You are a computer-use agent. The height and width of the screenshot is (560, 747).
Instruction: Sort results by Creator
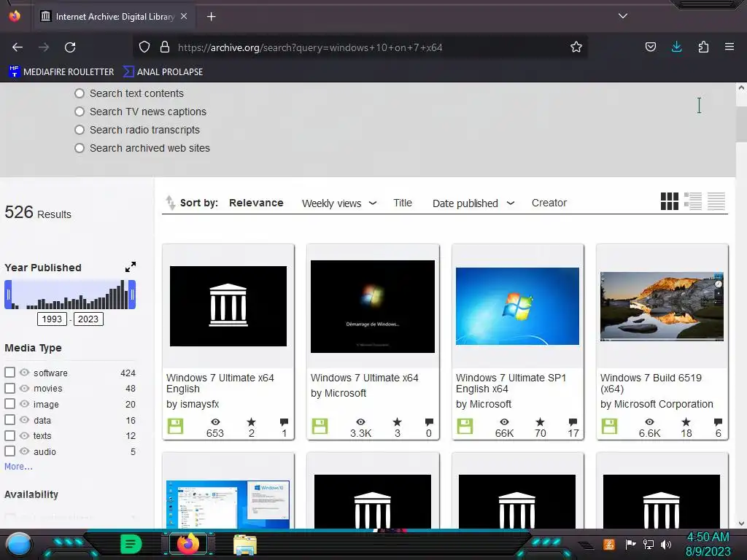pyautogui.click(x=549, y=203)
